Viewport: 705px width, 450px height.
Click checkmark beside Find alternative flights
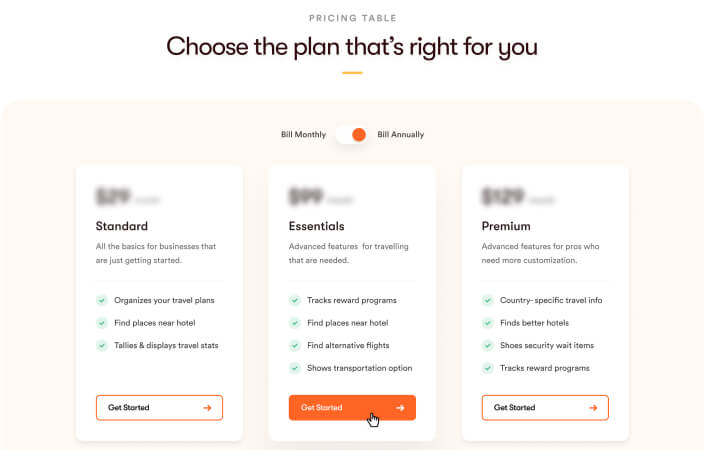[x=294, y=345]
